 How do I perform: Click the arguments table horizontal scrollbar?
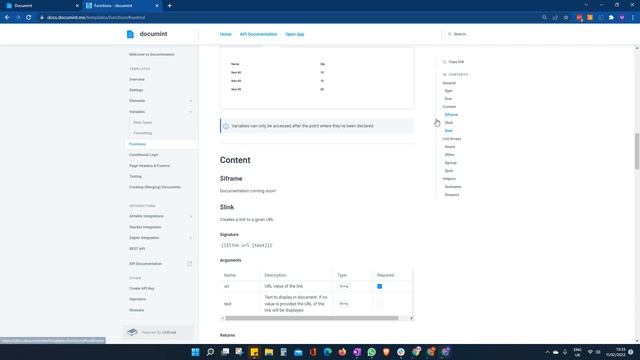312,318
